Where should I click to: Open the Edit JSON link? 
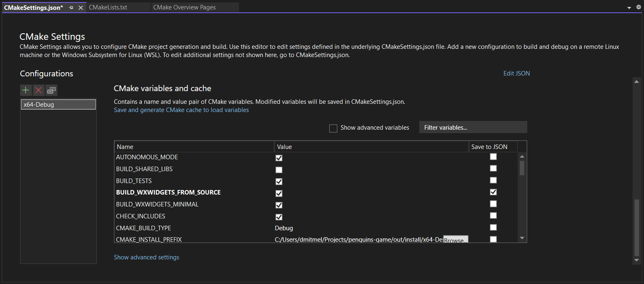point(517,73)
